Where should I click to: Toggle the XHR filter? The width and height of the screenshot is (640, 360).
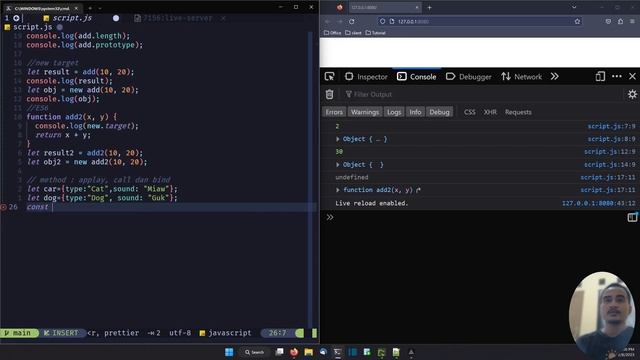pos(490,112)
